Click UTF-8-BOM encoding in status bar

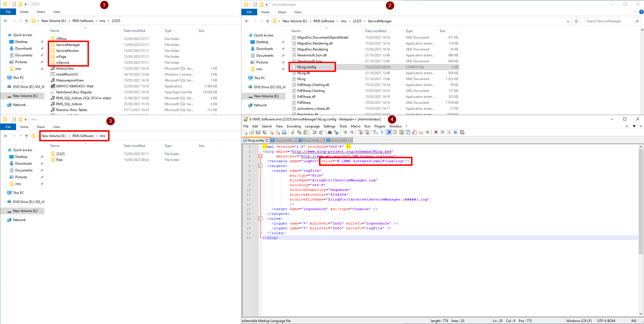pyautogui.click(x=606, y=321)
